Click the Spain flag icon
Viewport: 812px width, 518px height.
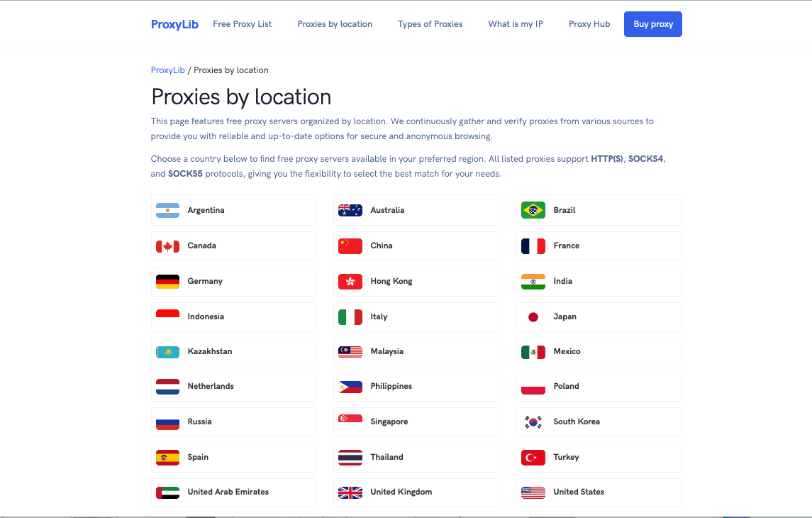(168, 458)
